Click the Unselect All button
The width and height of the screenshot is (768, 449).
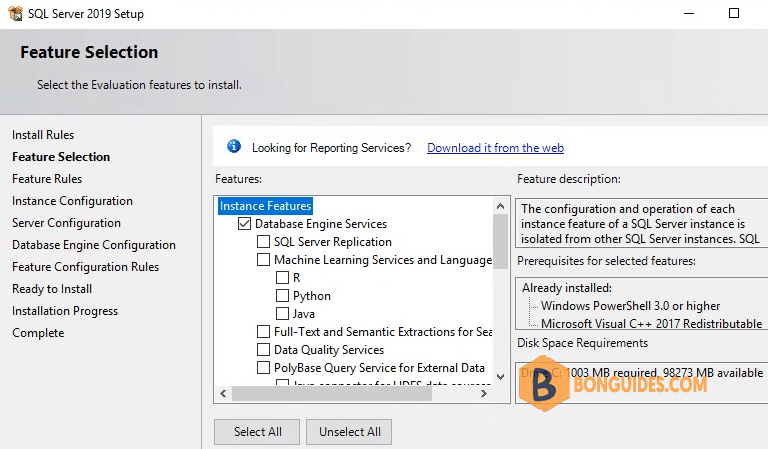(x=349, y=432)
